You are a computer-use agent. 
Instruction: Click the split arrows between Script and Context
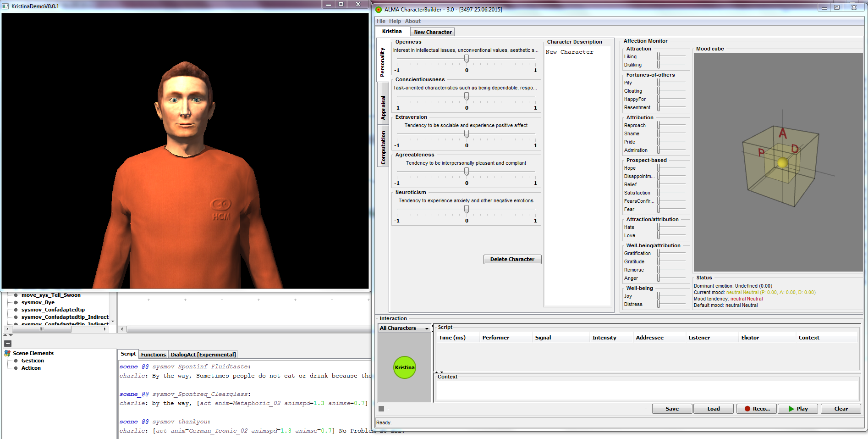pyautogui.click(x=439, y=372)
